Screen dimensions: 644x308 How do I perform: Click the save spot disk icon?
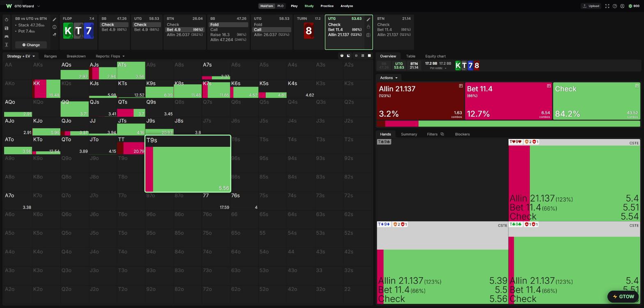tap(7, 28)
